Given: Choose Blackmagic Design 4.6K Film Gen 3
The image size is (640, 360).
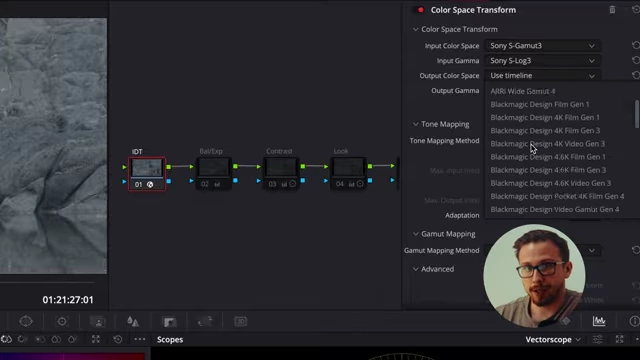Looking at the screenshot, I should (548, 170).
